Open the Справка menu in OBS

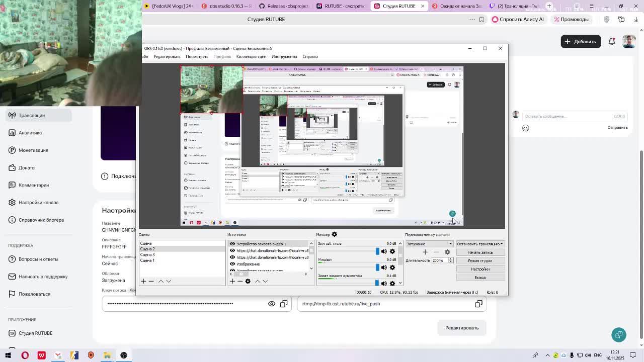tap(310, 56)
